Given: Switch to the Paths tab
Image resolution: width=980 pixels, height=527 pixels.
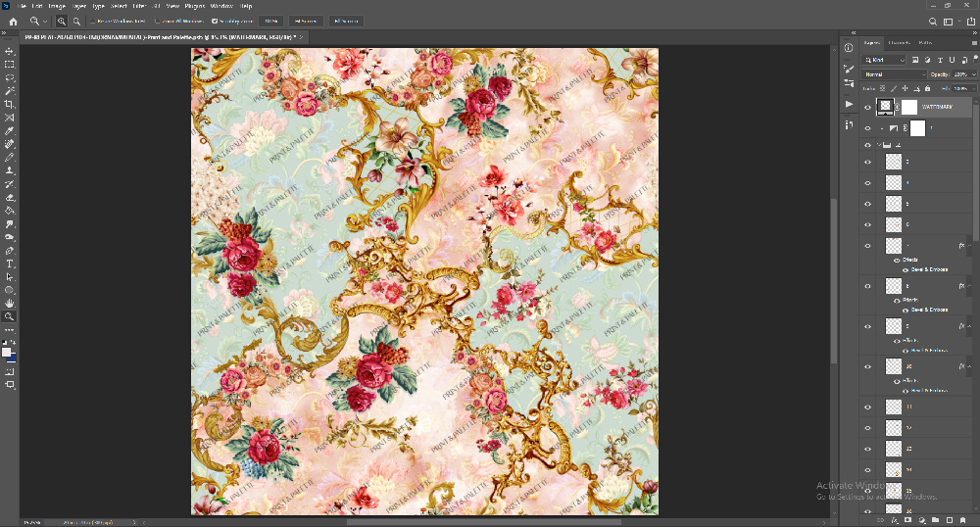Looking at the screenshot, I should 926,43.
